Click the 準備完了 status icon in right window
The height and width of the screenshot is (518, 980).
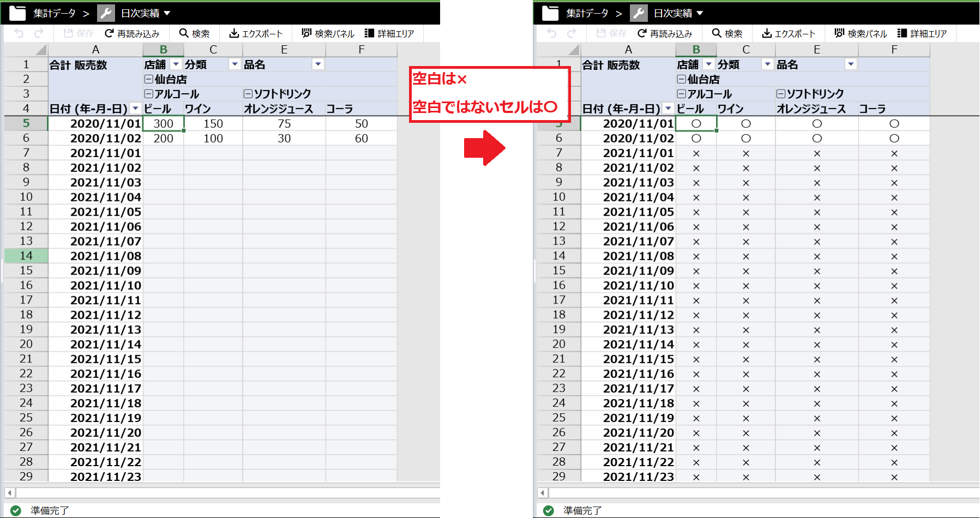[x=549, y=510]
